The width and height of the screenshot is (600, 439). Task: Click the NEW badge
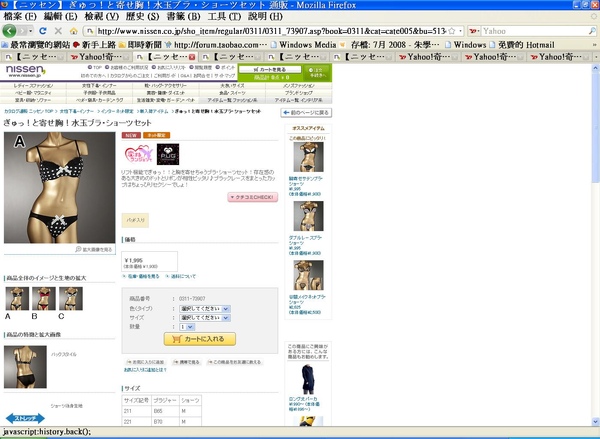click(131, 135)
